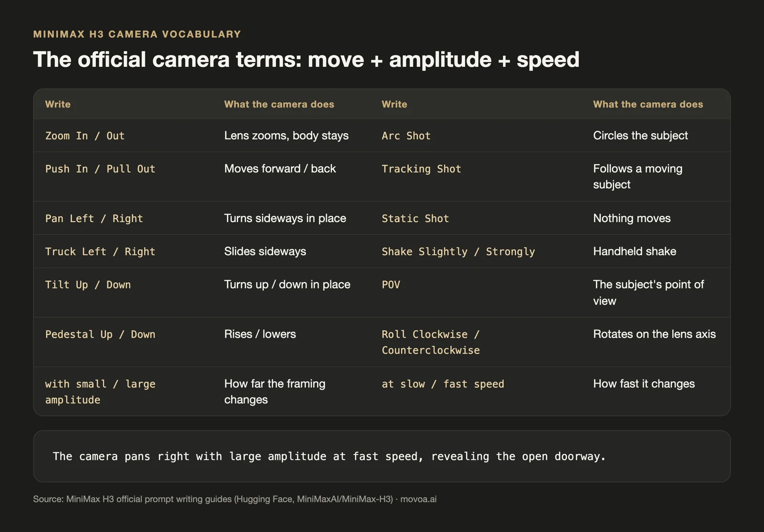Click the 'POV' term
This screenshot has width=764, height=532.
[x=391, y=285]
